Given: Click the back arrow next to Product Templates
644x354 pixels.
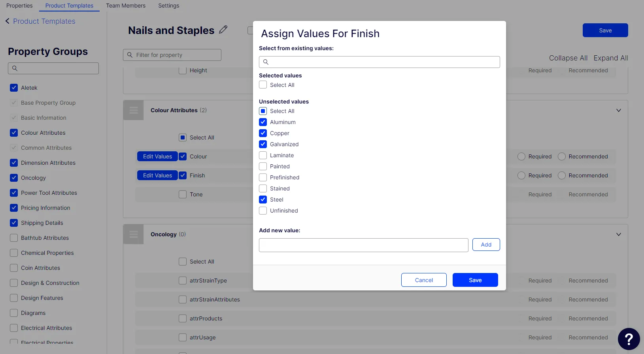Looking at the screenshot, I should pos(7,21).
